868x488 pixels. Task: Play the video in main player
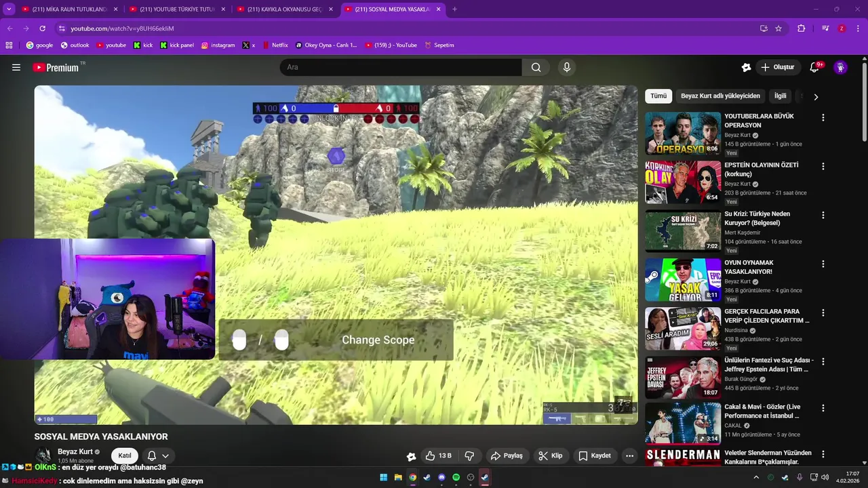(x=336, y=255)
